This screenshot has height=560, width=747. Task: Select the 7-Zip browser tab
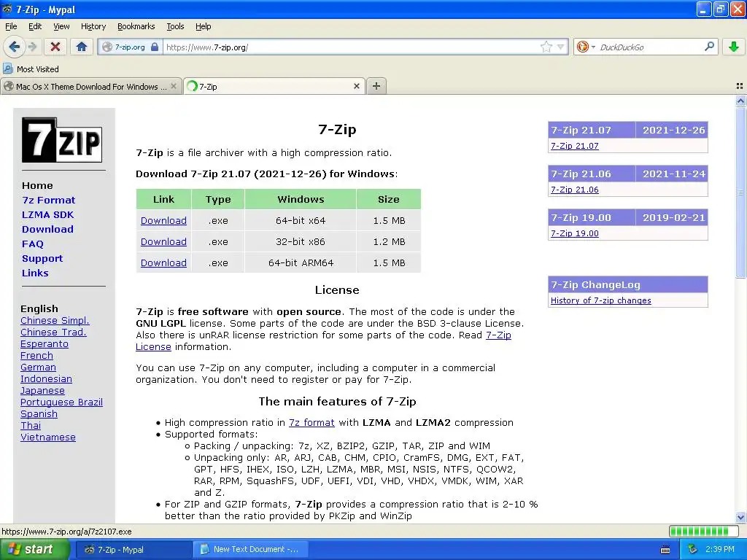coord(274,86)
